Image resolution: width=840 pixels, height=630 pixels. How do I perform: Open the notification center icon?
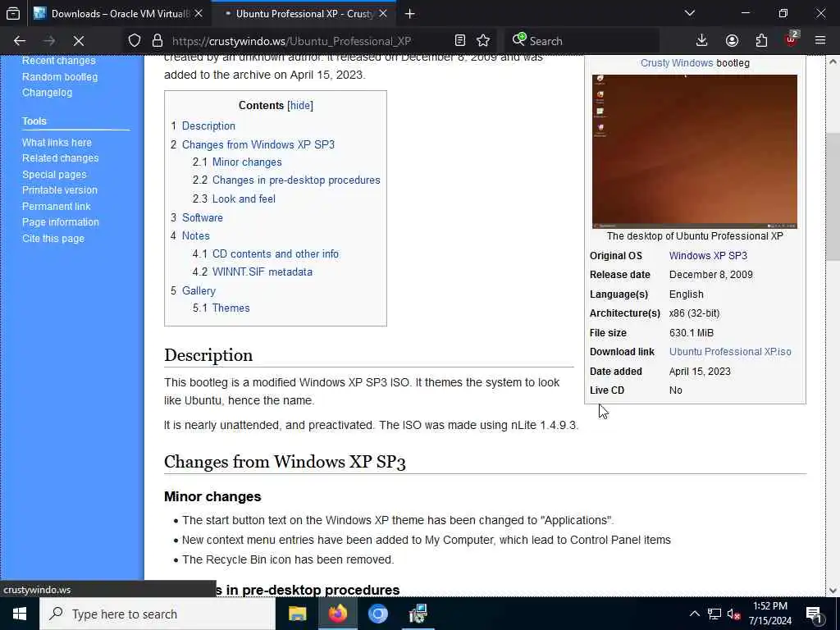click(814, 614)
